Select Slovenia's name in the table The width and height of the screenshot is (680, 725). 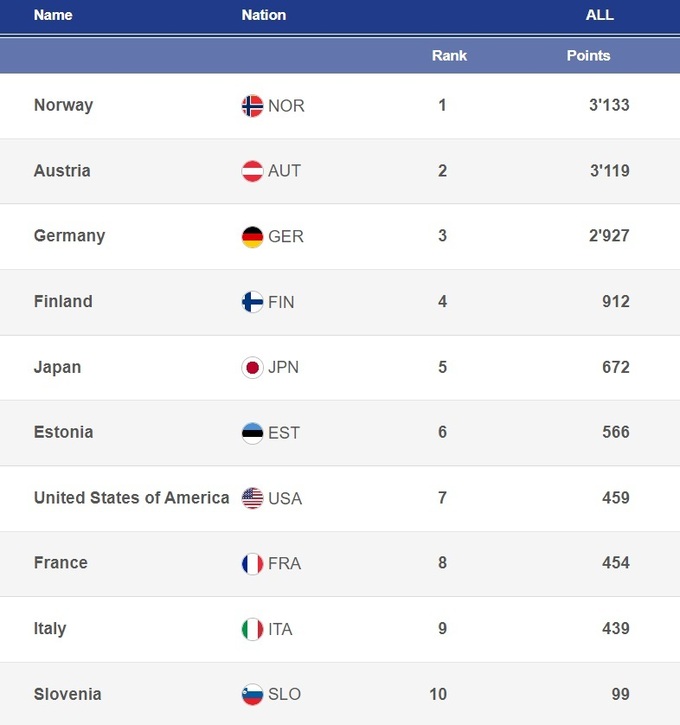click(x=67, y=694)
